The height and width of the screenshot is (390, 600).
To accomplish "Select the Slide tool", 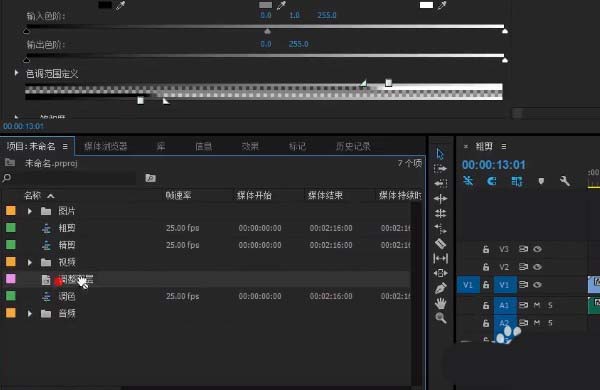I will 440,273.
